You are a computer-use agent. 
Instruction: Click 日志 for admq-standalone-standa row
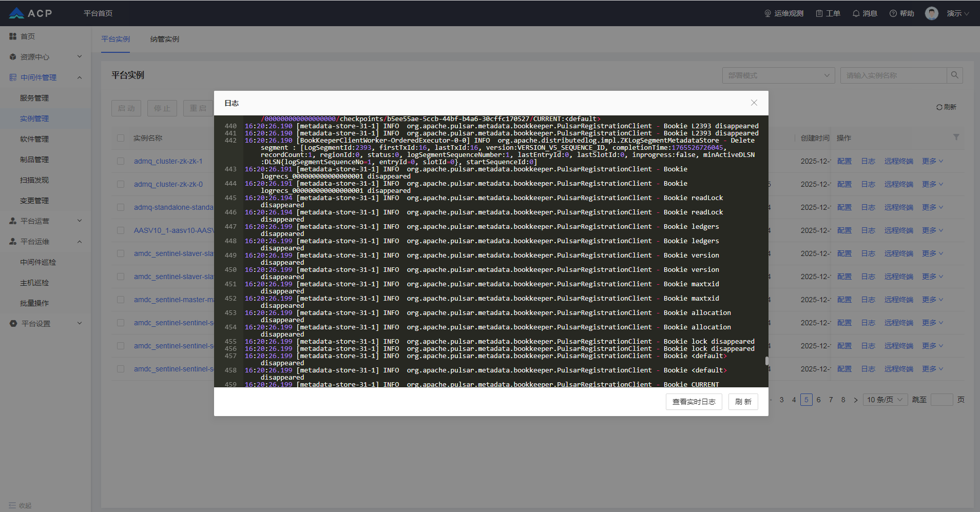(868, 207)
